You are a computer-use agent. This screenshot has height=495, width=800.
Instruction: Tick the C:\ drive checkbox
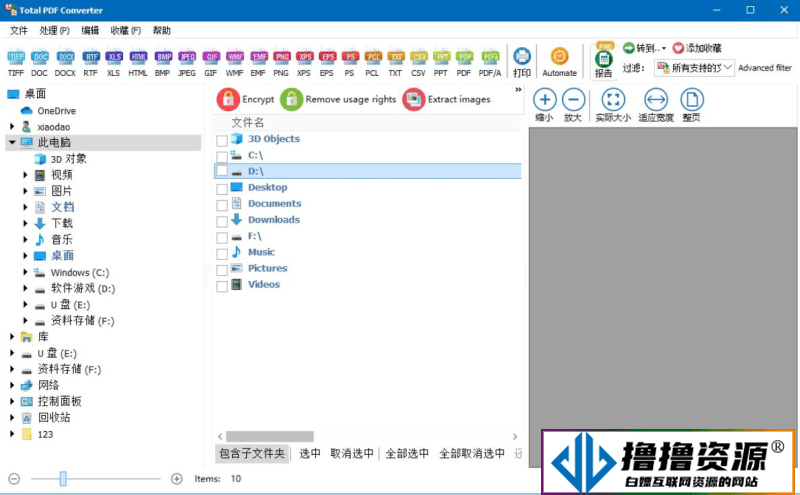tap(222, 157)
